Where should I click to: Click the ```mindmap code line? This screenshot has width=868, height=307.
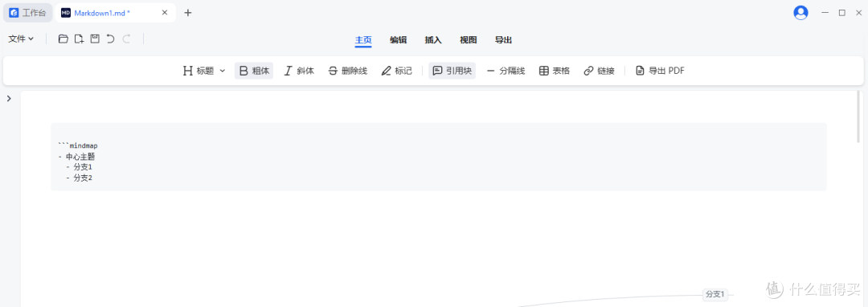pos(78,146)
